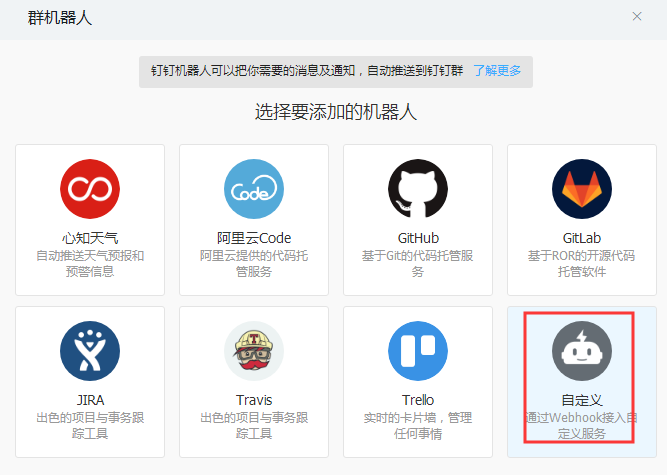
Task: Click the 心知天气 red infinity icon
Action: (90, 189)
